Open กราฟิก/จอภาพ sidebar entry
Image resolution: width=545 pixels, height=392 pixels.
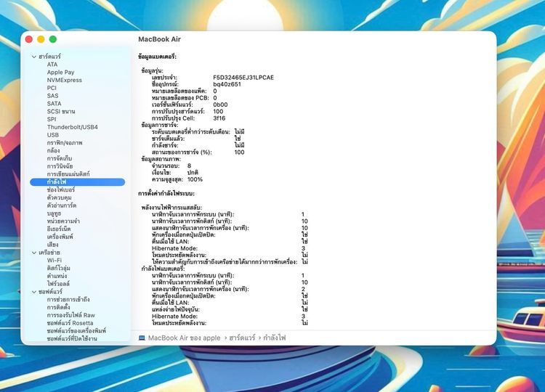[65, 143]
